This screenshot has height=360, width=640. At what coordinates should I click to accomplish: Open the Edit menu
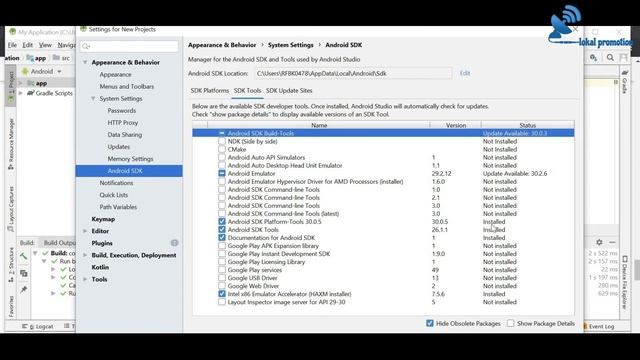[27, 45]
